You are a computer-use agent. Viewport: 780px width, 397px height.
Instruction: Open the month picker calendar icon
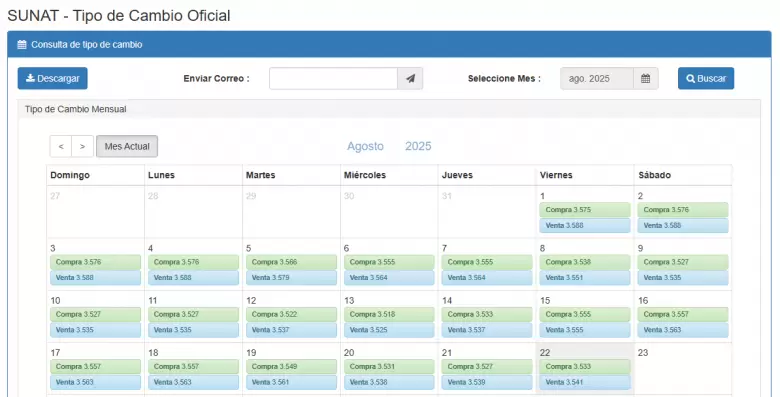click(x=646, y=79)
